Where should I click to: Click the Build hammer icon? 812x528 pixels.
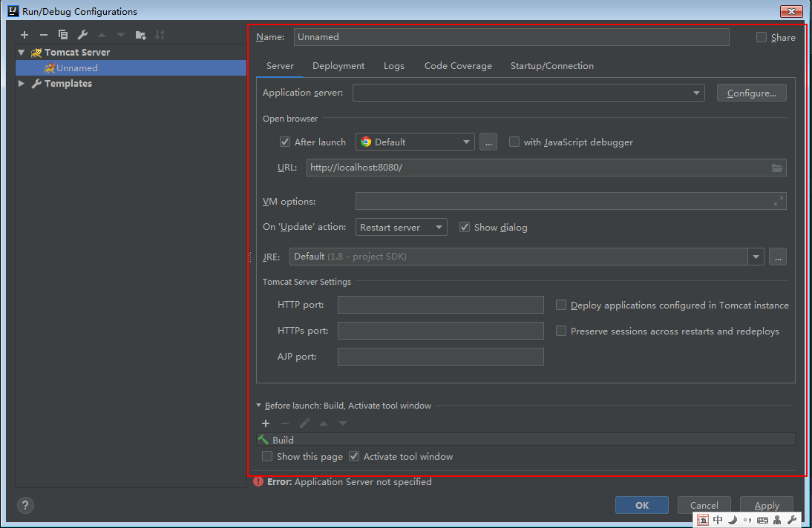point(263,440)
